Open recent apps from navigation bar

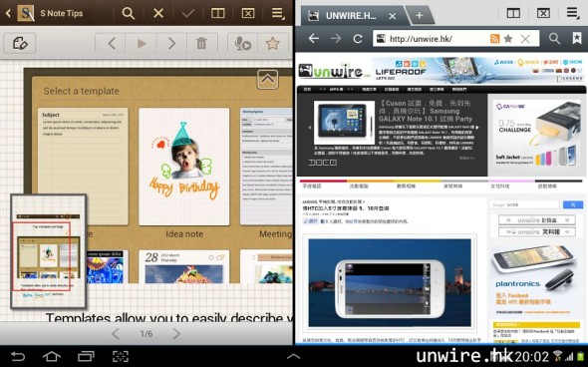coord(86,356)
